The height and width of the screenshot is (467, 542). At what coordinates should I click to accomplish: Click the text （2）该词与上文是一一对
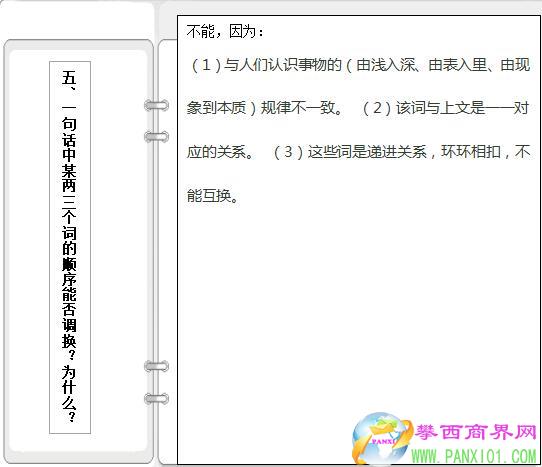(445, 108)
